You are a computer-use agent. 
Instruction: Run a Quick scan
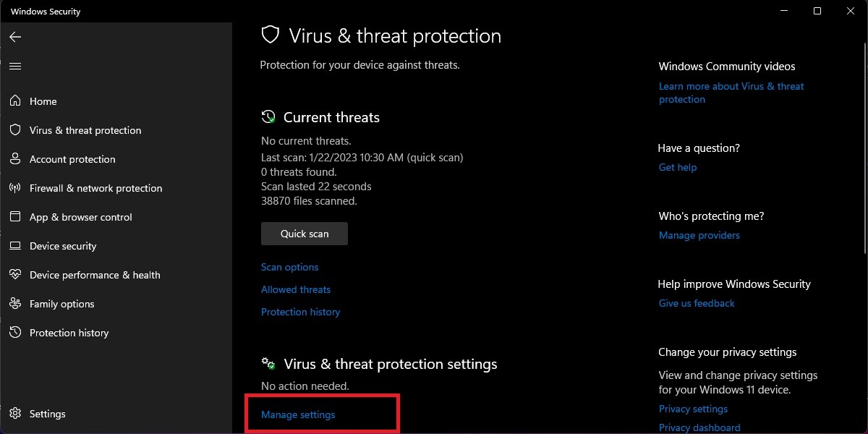(x=304, y=233)
